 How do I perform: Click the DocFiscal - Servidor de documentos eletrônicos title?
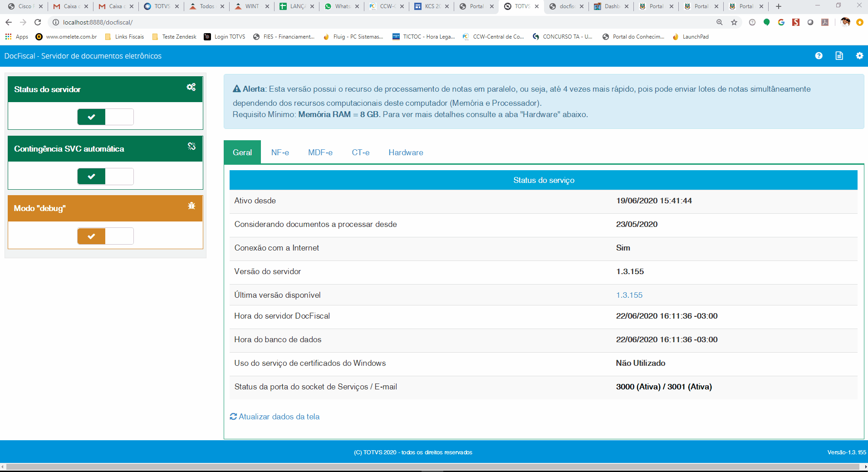[x=83, y=56]
